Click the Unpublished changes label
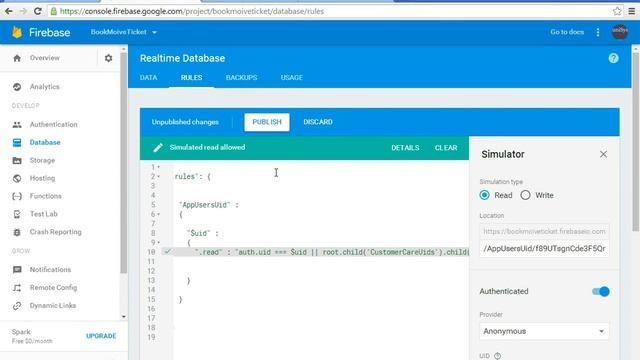 (185, 122)
